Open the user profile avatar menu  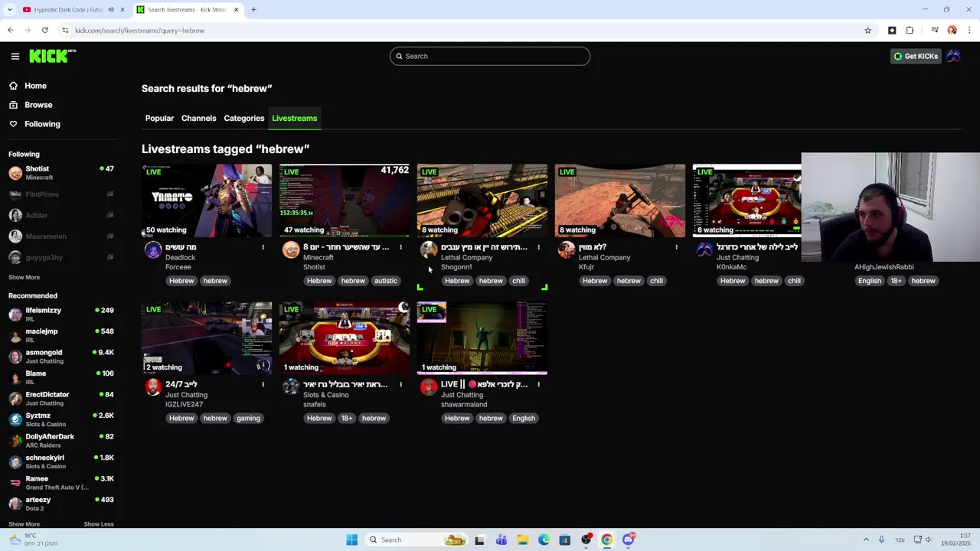[953, 56]
